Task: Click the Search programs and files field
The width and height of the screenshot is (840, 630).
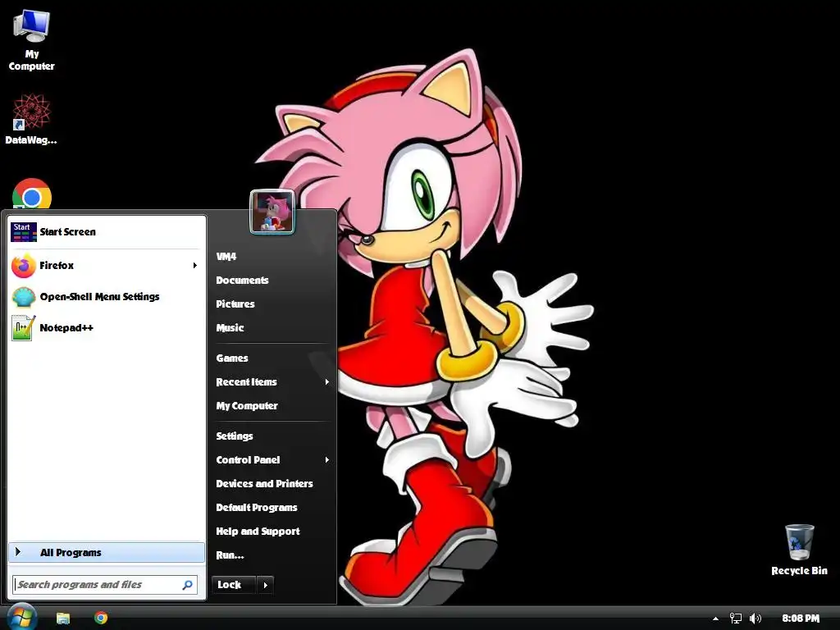Action: pos(105,584)
